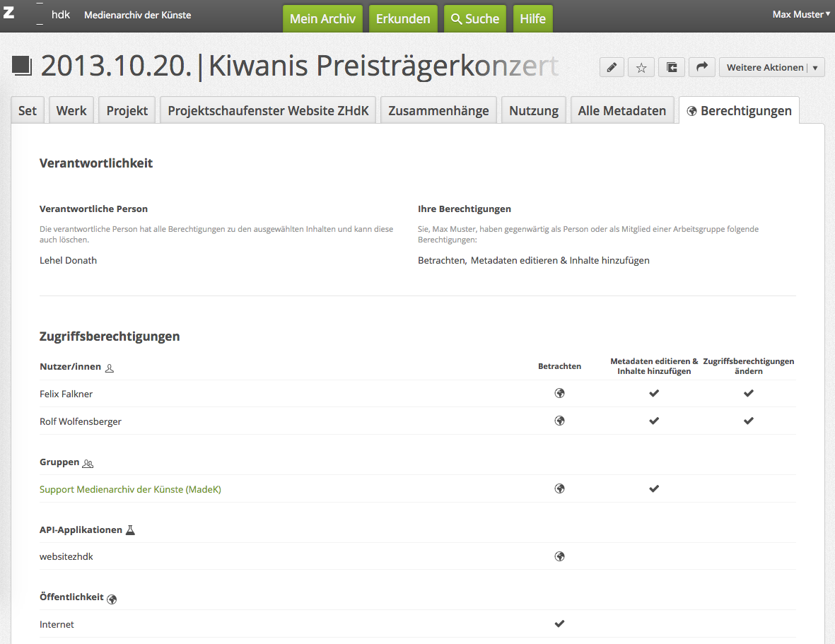
Task: Click the share arrow icon
Action: [701, 68]
